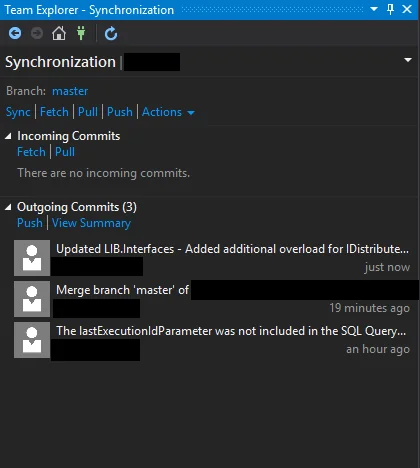
Task: Click avatar of the LIB.Interfaces commit
Action: tap(32, 258)
